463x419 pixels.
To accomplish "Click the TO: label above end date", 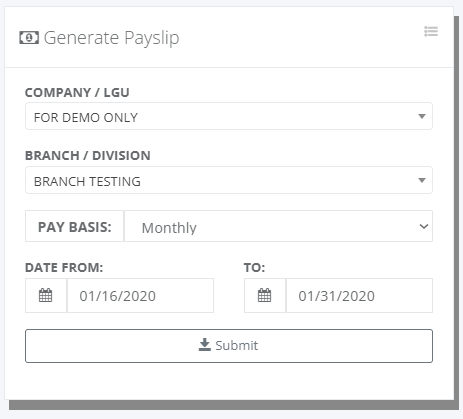I will click(x=254, y=268).
